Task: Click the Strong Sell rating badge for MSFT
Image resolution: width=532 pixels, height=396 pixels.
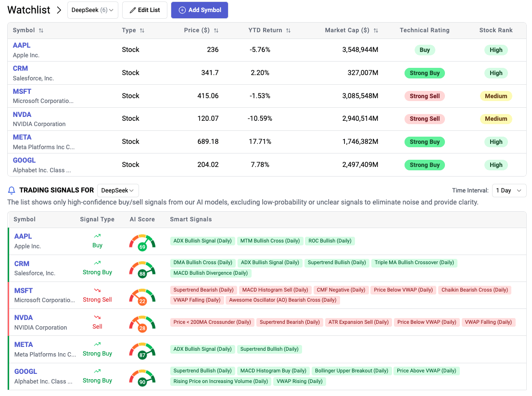Action: click(x=424, y=96)
